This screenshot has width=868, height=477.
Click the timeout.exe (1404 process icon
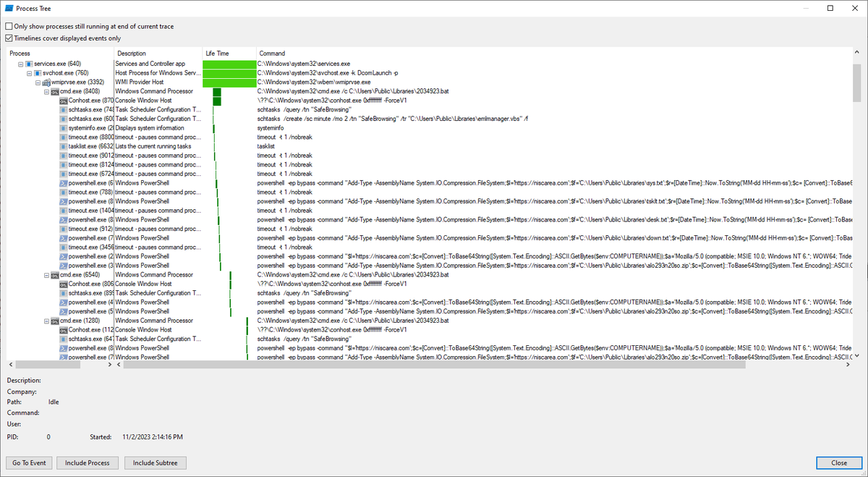pyautogui.click(x=64, y=211)
